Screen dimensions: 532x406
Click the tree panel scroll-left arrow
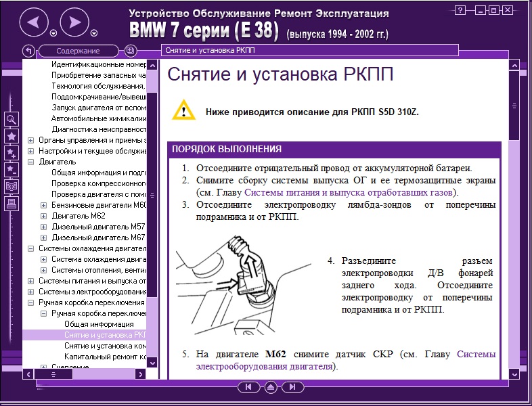pyautogui.click(x=28, y=374)
